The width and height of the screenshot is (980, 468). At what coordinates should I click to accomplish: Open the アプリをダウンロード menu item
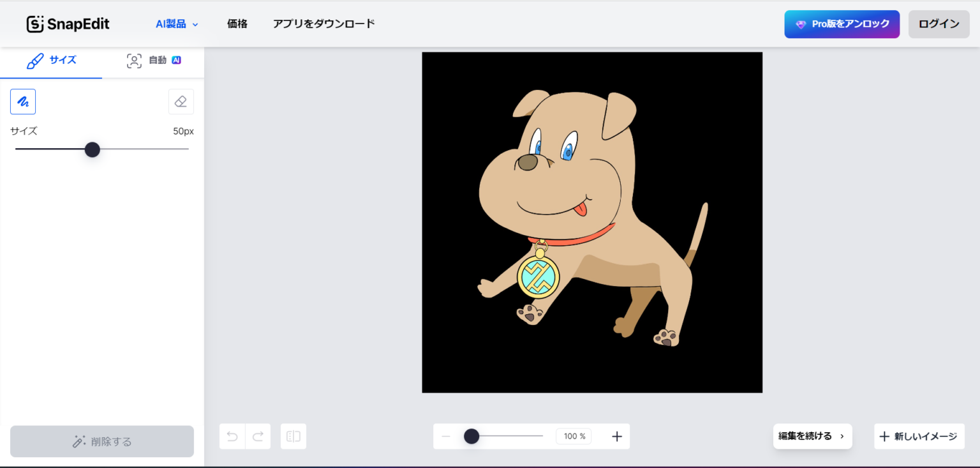tap(323, 24)
